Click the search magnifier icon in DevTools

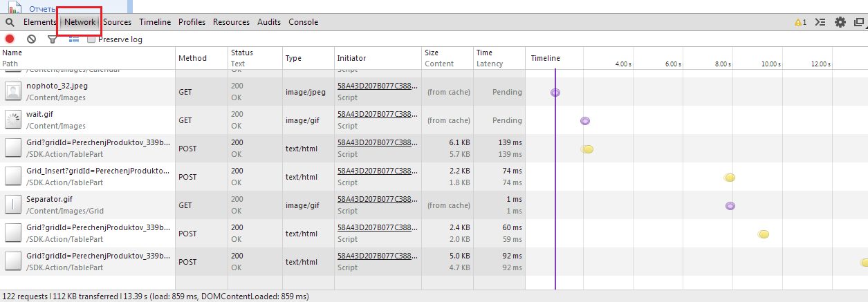(10, 22)
